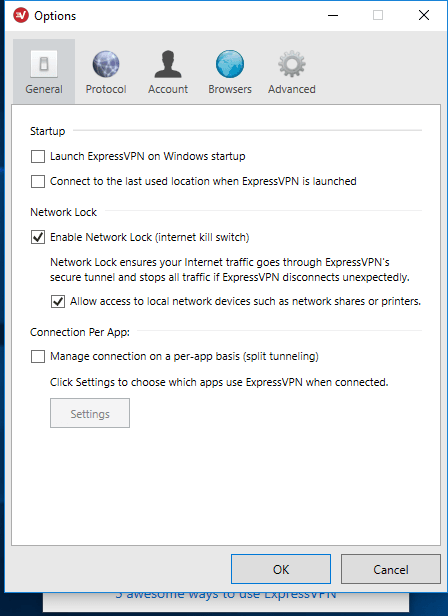Screen dimensions: 448x616
Task: Click the ExpressVPN logo in title bar
Action: point(20,16)
